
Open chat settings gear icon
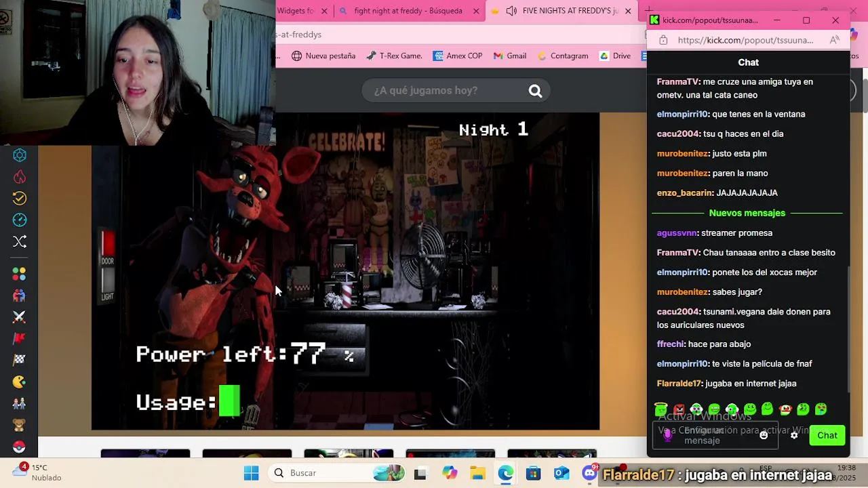pyautogui.click(x=794, y=435)
